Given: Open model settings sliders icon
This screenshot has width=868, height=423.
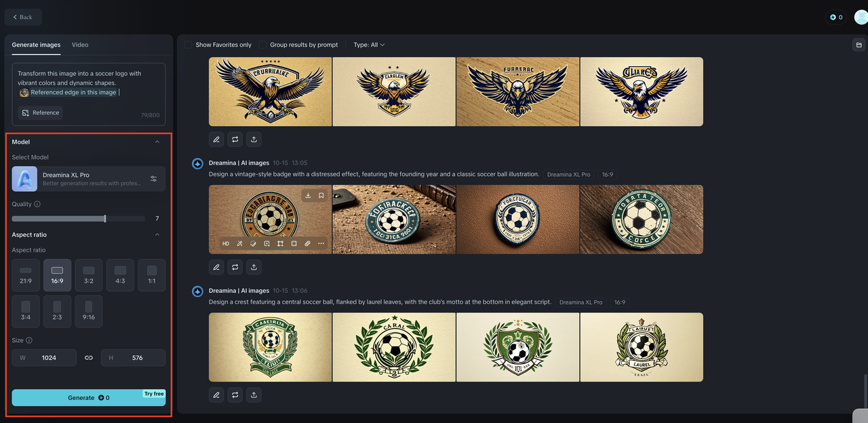Looking at the screenshot, I should coord(153,179).
